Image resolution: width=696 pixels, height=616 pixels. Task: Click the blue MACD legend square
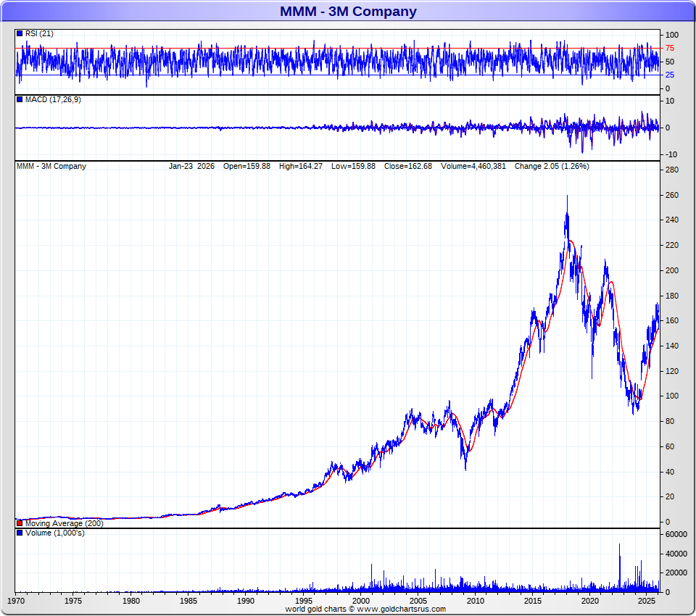pos(20,99)
